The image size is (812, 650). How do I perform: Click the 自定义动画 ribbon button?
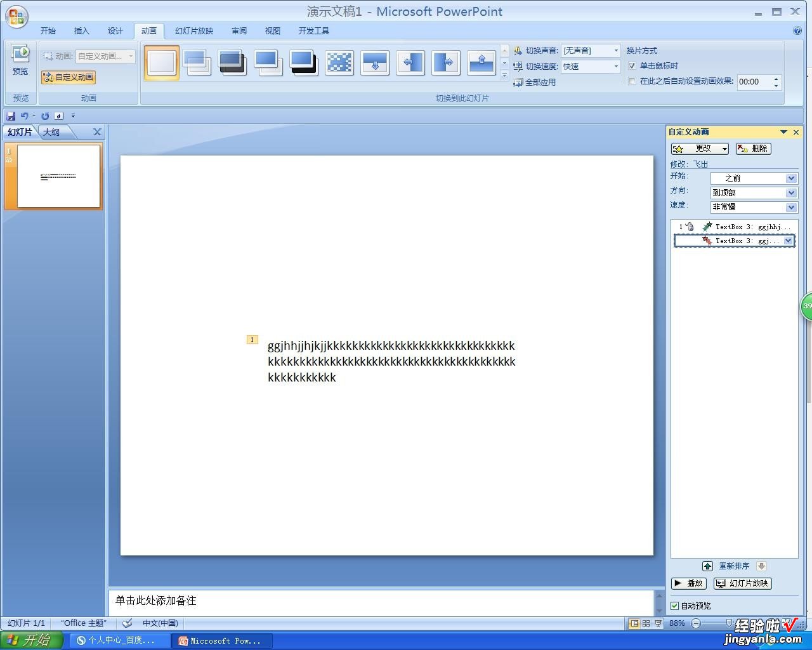(x=69, y=77)
